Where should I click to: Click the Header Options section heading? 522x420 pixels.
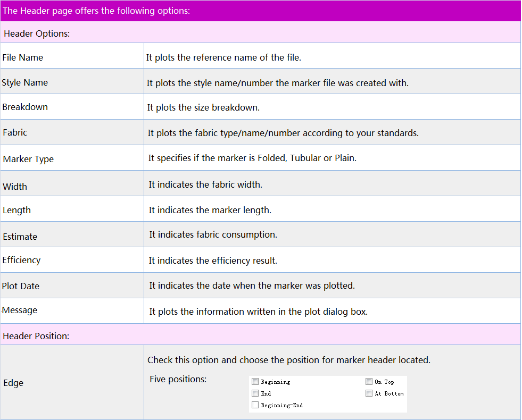point(37,33)
